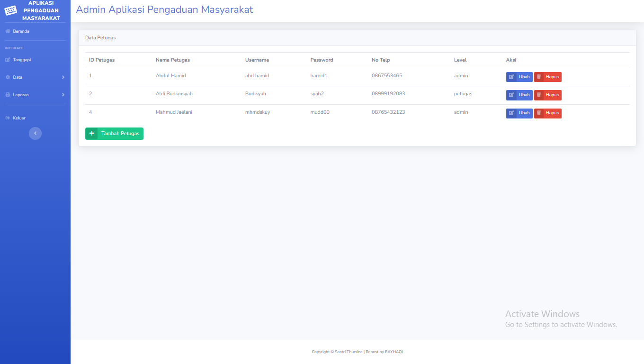The width and height of the screenshot is (644, 364).
Task: Click Admin Aplikasi Pengaduan Masyarakat heading
Action: (164, 9)
